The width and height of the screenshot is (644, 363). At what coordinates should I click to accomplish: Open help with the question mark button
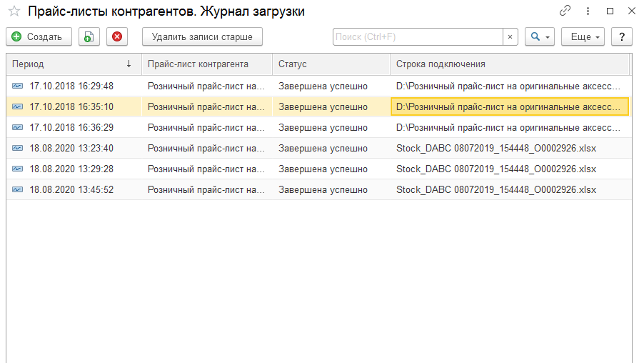pos(622,36)
